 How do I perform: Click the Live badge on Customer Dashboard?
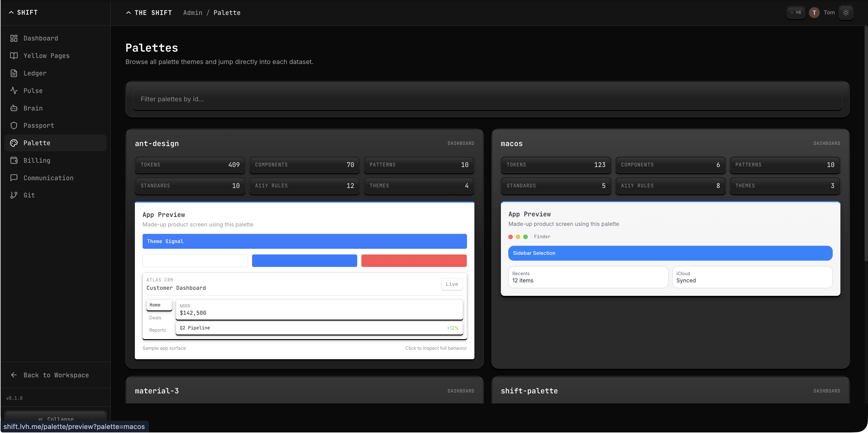451,284
